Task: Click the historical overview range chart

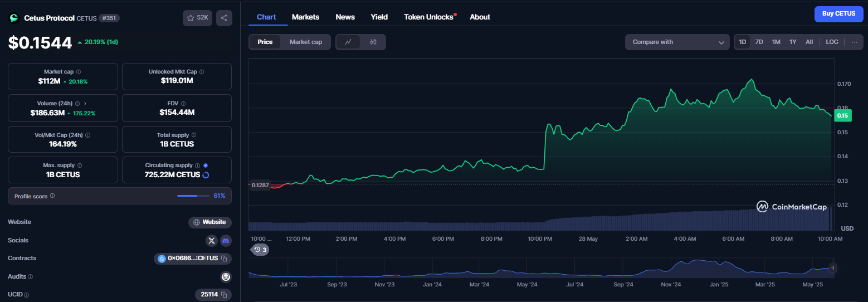Action: pyautogui.click(x=539, y=269)
